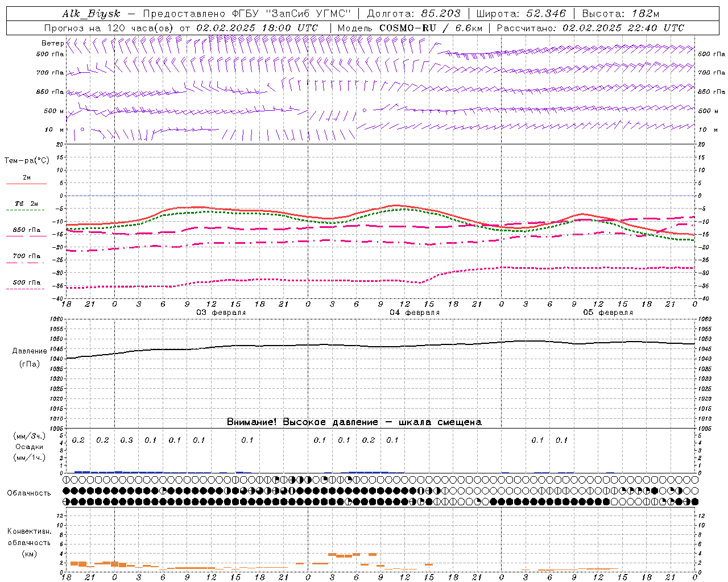Click the "Td 2м" dew point legend entry
728x582 pixels.
pyautogui.click(x=27, y=203)
